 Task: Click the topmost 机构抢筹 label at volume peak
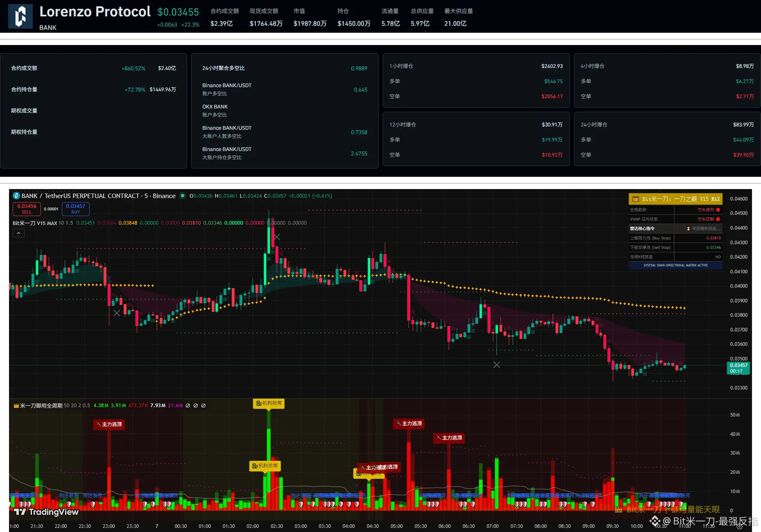coord(269,404)
